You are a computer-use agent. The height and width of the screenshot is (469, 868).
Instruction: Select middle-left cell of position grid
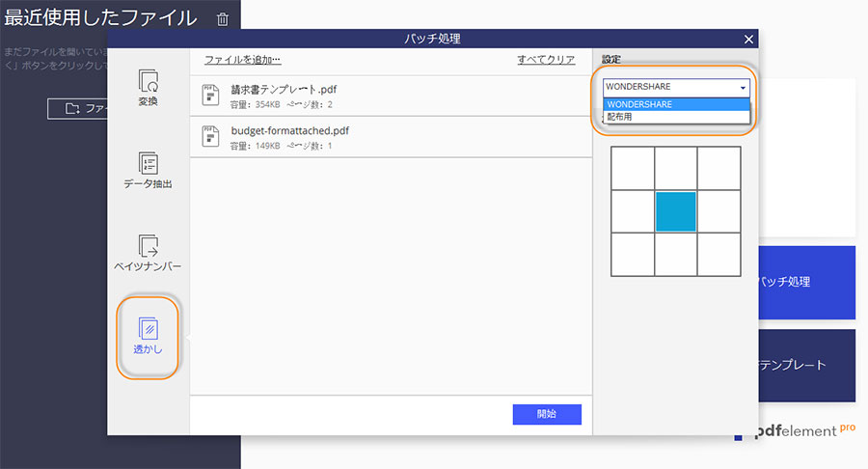click(633, 211)
